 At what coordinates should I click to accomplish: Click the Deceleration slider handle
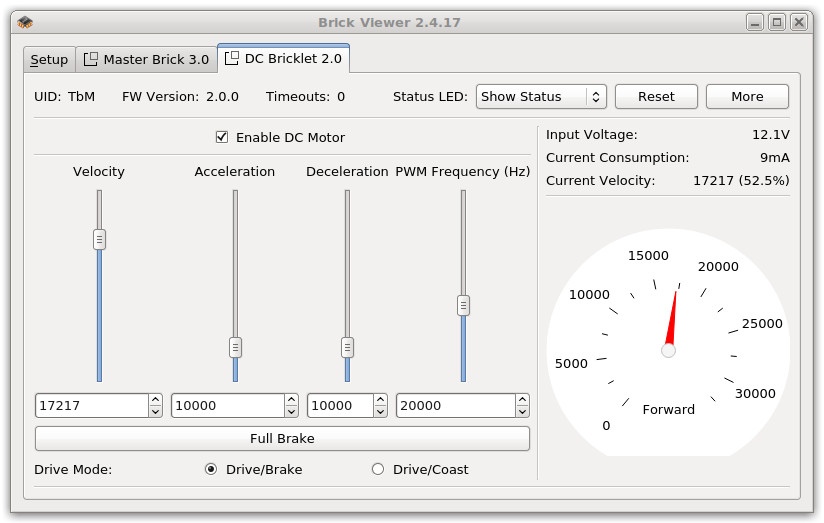click(x=347, y=347)
